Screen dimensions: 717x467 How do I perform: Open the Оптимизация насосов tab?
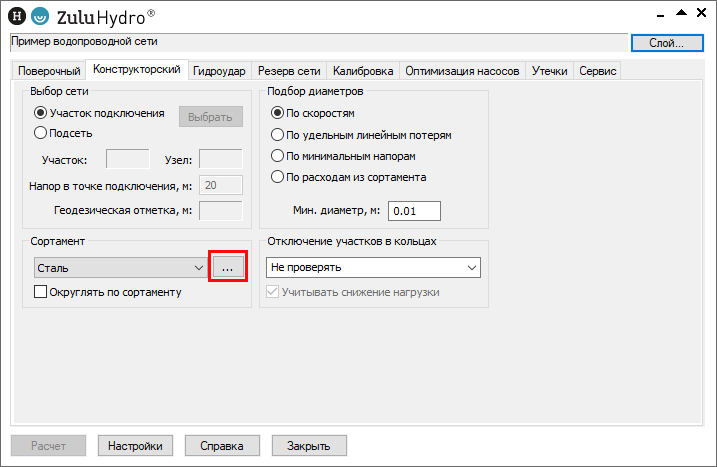click(462, 71)
